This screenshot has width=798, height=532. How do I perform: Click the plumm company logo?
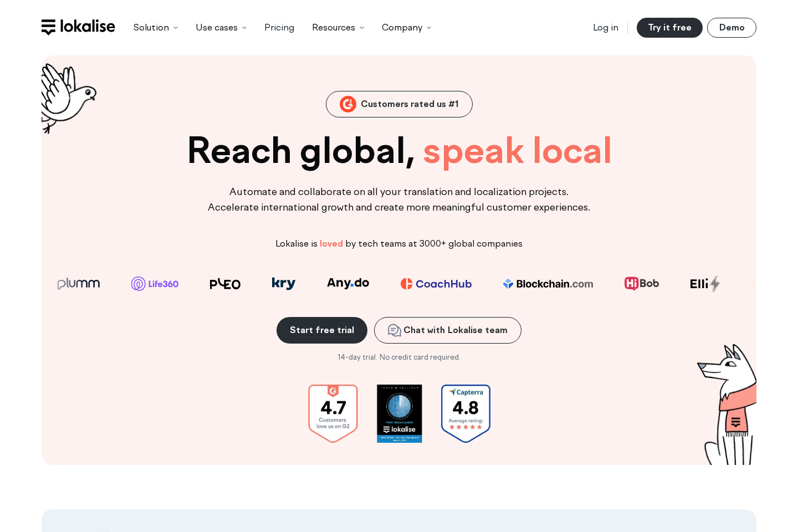pos(79,284)
